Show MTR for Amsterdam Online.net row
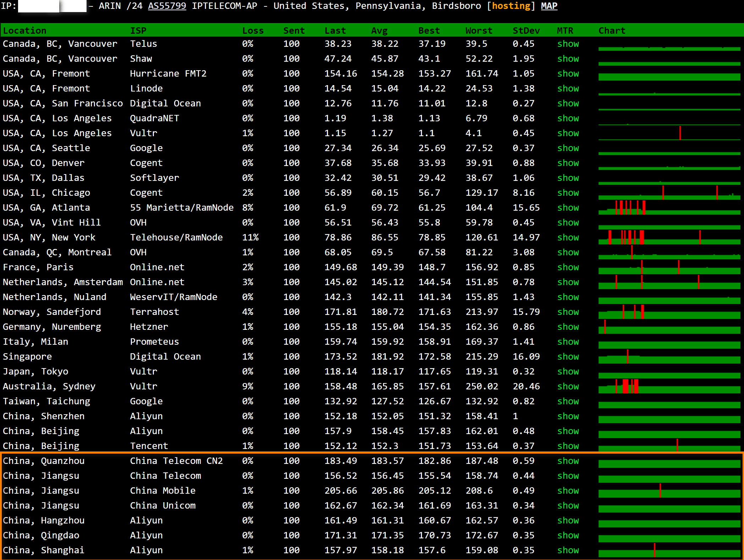The width and height of the screenshot is (744, 560). click(568, 282)
